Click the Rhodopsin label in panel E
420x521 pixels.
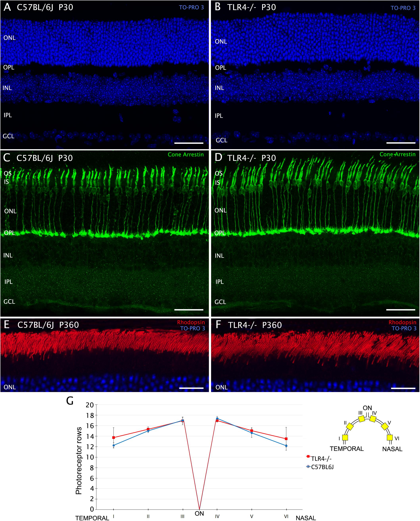(191, 322)
